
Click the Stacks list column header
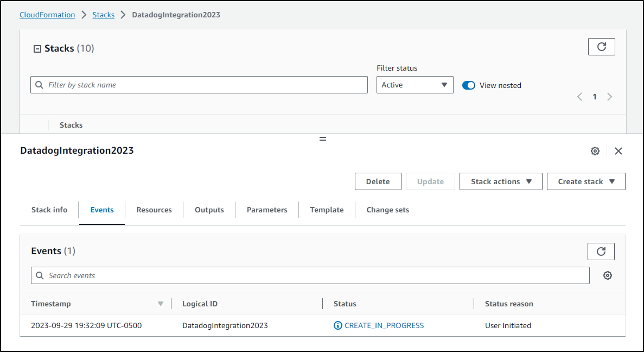click(x=71, y=125)
